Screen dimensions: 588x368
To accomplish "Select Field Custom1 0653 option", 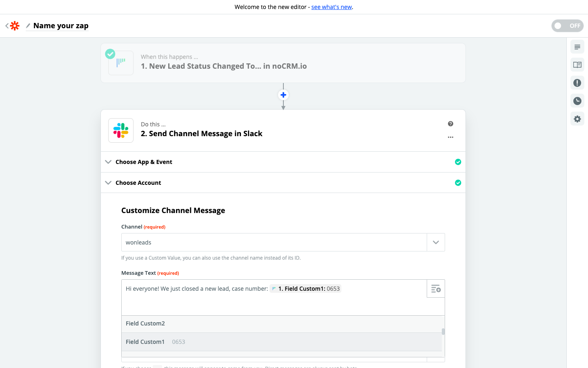I will [155, 342].
